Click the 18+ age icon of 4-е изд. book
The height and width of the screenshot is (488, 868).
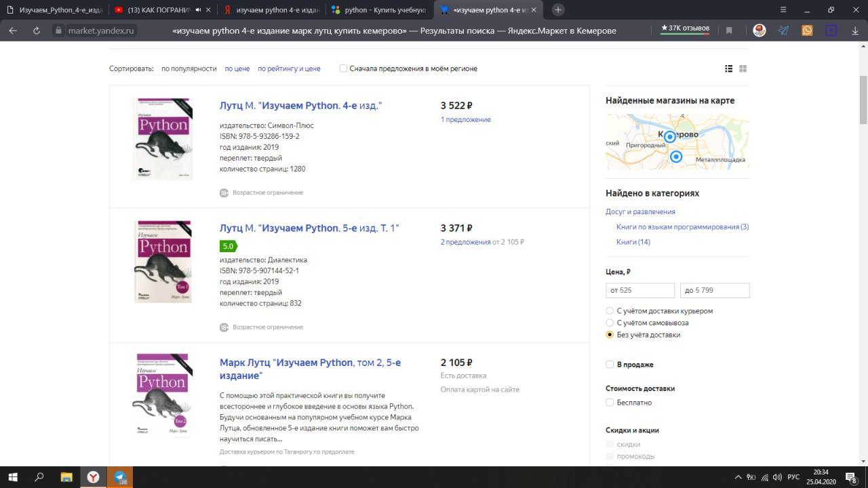point(224,192)
